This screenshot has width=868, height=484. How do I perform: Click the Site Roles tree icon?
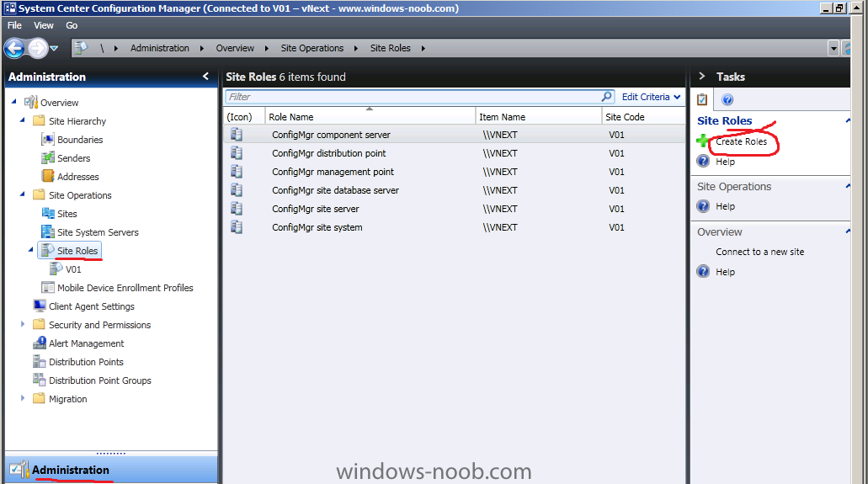48,250
